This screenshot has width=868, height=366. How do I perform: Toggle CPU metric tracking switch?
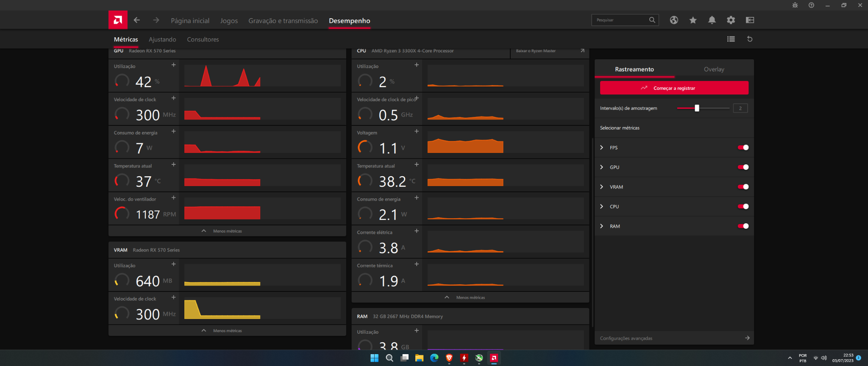pos(743,206)
